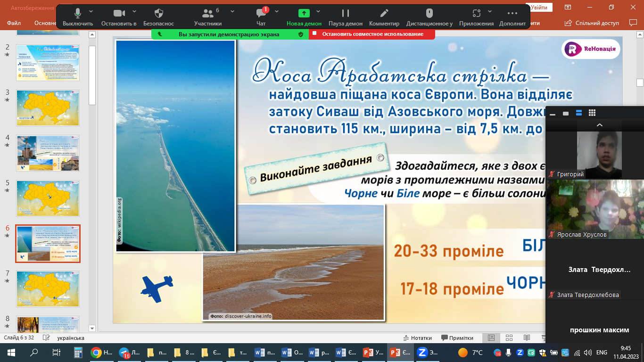Image resolution: width=644 pixels, height=362 pixels.
Task: Switch to Normal view icon
Action: pos(491,338)
